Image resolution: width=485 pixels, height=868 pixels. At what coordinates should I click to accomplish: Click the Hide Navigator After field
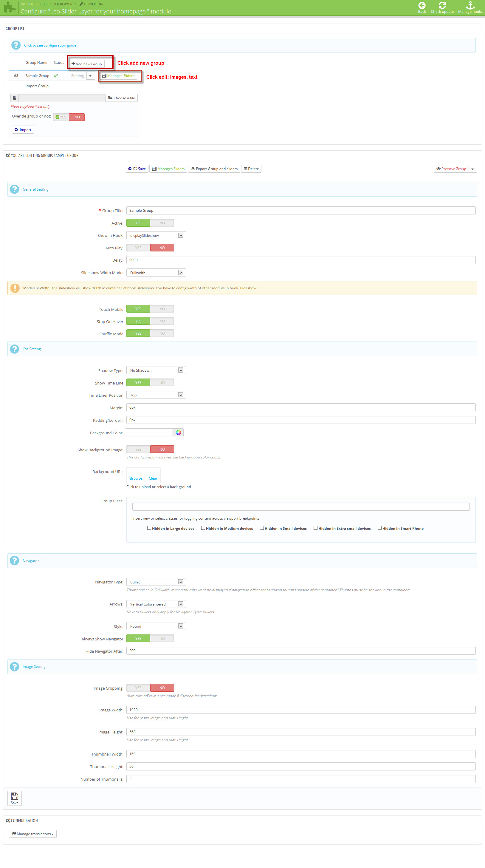pyautogui.click(x=301, y=651)
